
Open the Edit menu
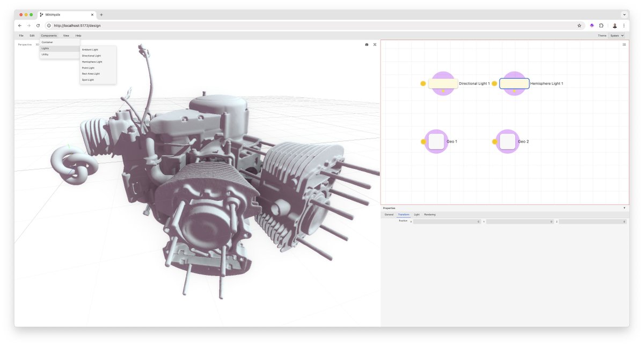pos(32,35)
